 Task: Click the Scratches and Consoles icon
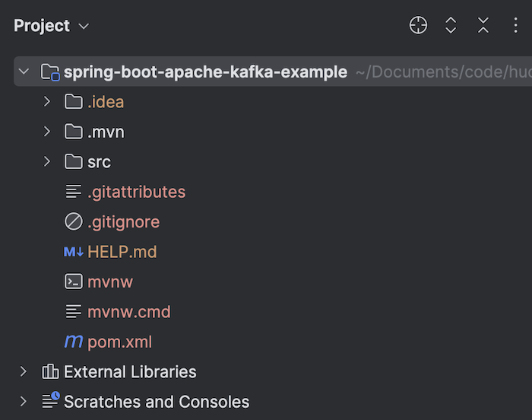[51, 400]
